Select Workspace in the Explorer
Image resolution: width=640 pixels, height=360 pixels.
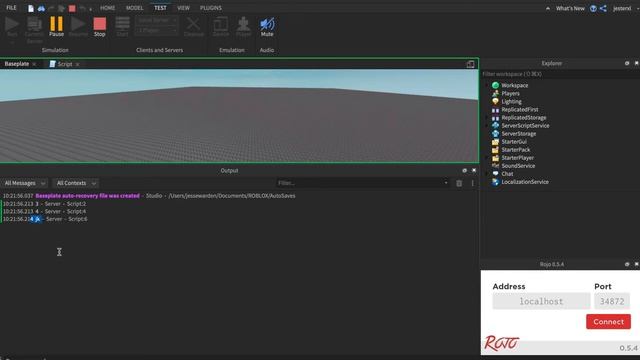(x=514, y=85)
